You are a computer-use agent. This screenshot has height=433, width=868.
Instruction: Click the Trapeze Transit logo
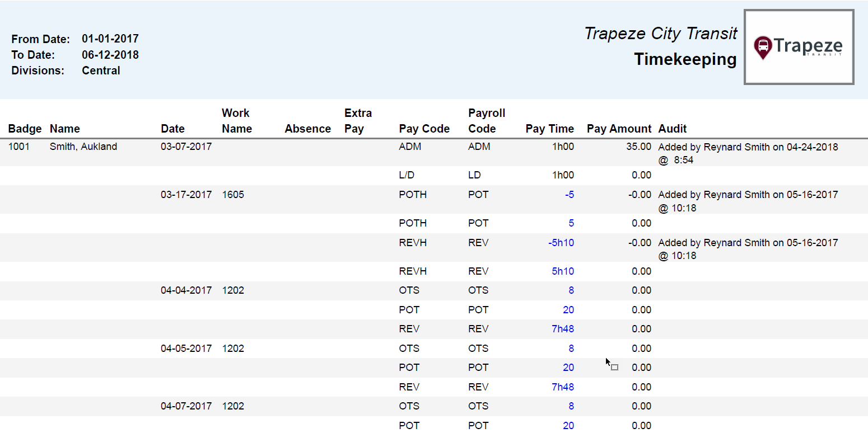tap(799, 47)
